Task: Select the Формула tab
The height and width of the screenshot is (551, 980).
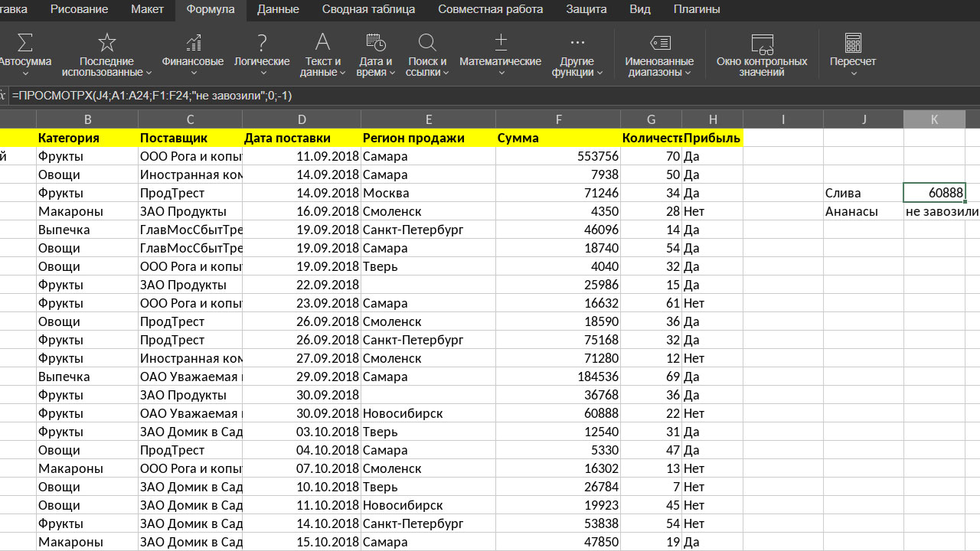Action: [210, 10]
